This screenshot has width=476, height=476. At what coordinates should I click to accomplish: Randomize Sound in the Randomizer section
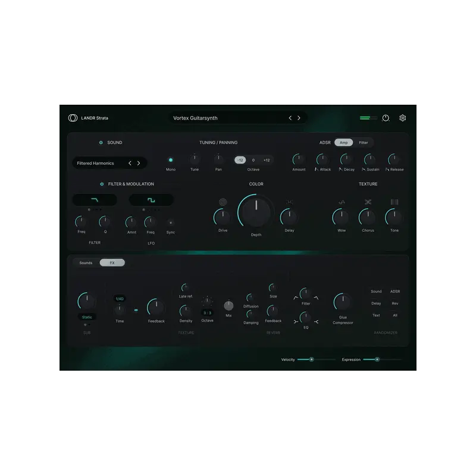tap(376, 292)
